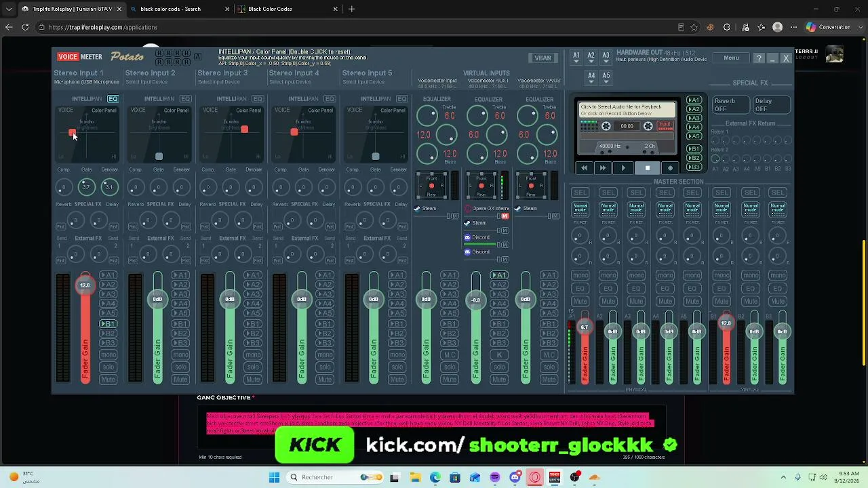Viewport: 868px width, 488px height.
Task: Expand the A5 hardware output device selector
Action: point(606,77)
